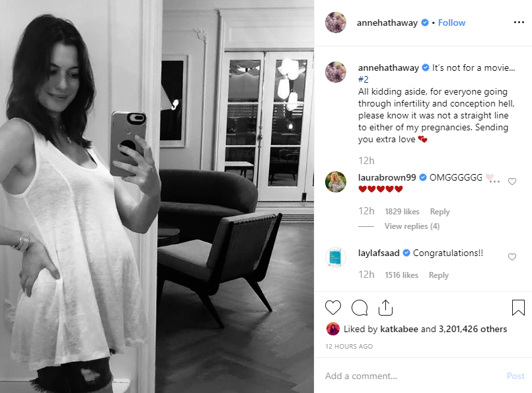Like laylafsaad's Congratulations comment heart
Image resolution: width=532 pixels, height=393 pixels.
click(512, 257)
